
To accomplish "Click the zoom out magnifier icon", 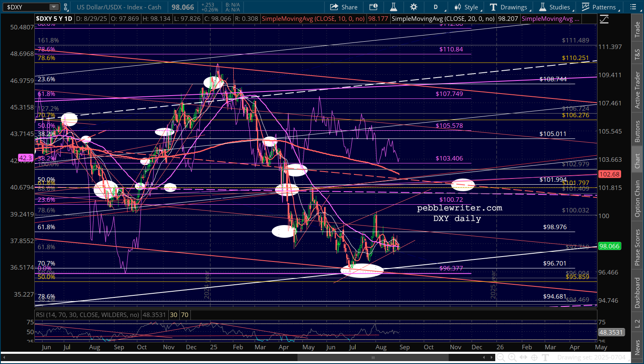I will (500, 357).
